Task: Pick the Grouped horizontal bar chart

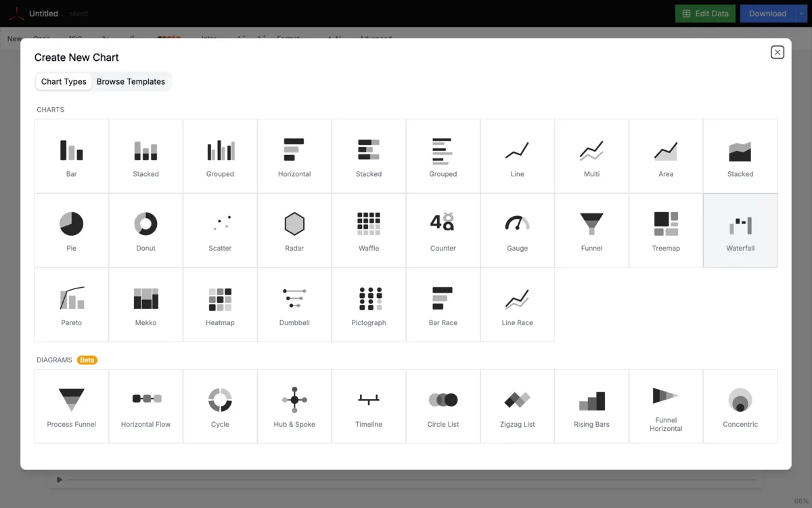Action: pos(443,156)
